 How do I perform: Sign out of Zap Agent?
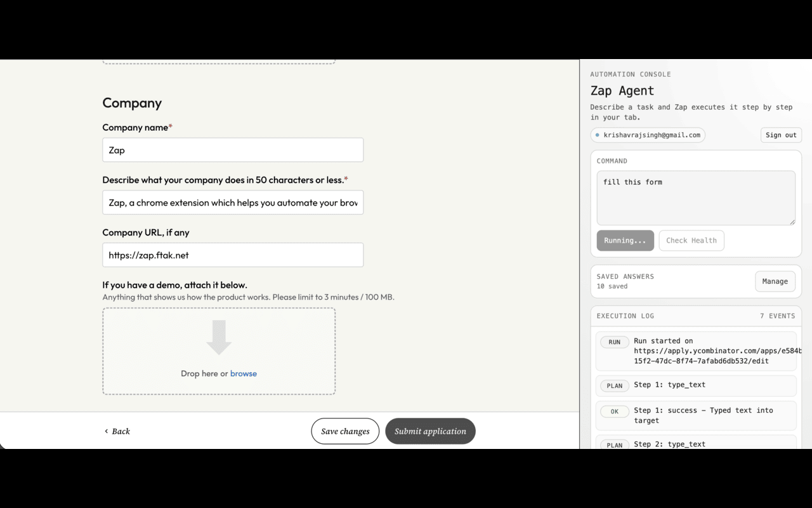coord(781,135)
